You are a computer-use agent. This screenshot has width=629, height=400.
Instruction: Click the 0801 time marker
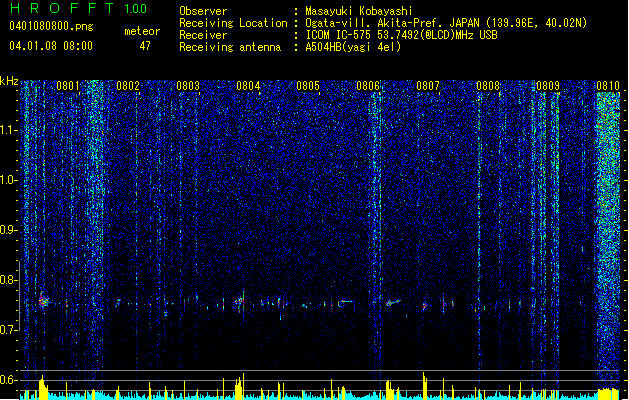(68, 86)
